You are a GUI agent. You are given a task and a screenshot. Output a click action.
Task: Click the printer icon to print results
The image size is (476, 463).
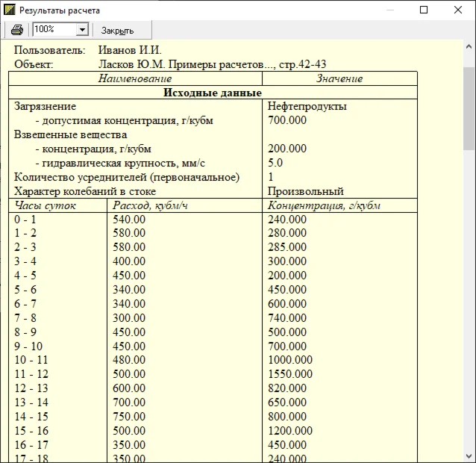pyautogui.click(x=16, y=30)
